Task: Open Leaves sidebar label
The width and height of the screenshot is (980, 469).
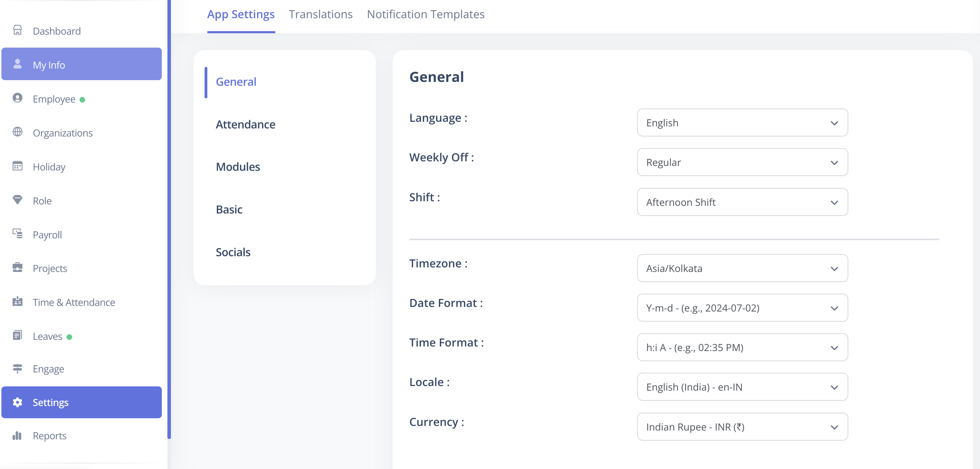Action: coord(48,336)
